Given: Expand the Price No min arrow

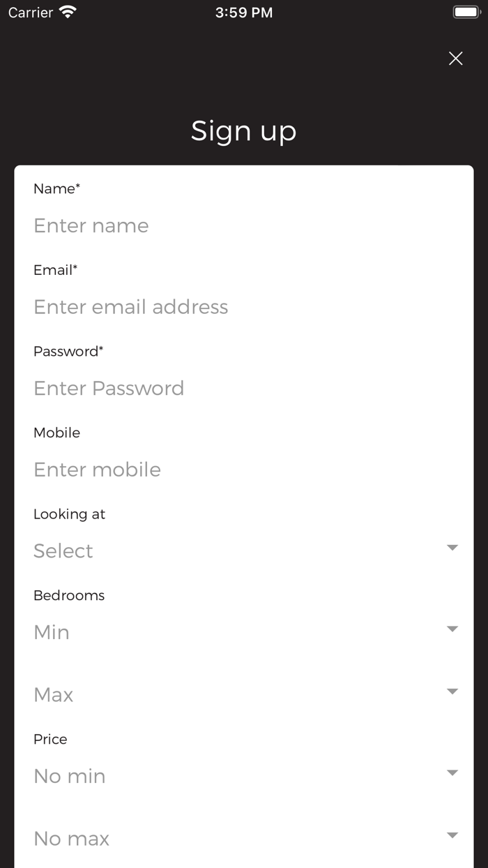Looking at the screenshot, I should pos(452,773).
